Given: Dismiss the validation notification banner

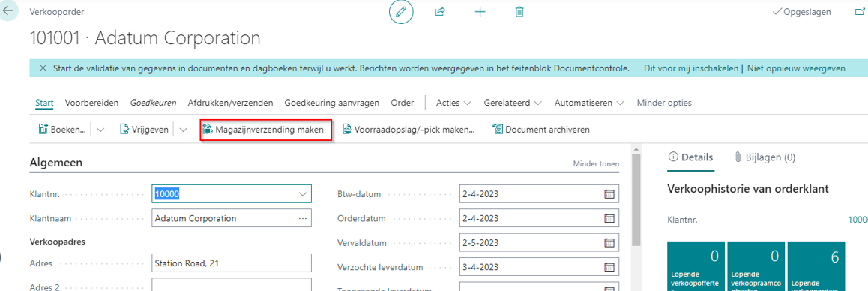Looking at the screenshot, I should pyautogui.click(x=43, y=68).
